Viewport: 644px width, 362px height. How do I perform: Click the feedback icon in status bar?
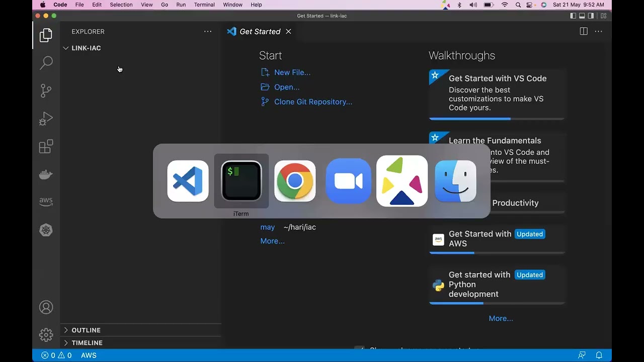click(x=582, y=355)
